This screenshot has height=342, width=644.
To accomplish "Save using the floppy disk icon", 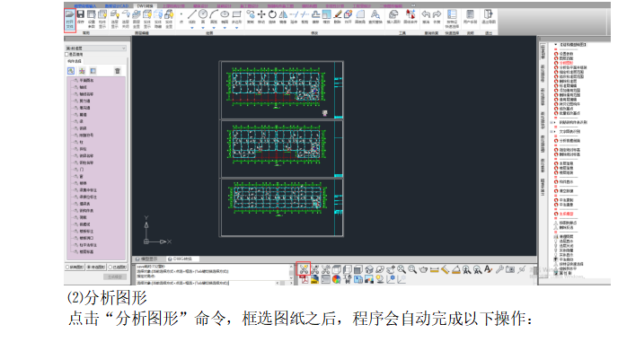I will [81, 18].
